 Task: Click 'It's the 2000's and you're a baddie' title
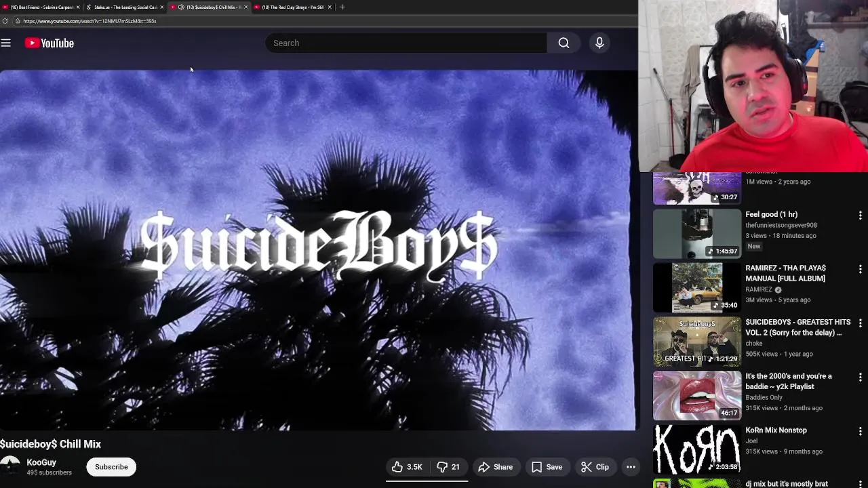coord(789,382)
